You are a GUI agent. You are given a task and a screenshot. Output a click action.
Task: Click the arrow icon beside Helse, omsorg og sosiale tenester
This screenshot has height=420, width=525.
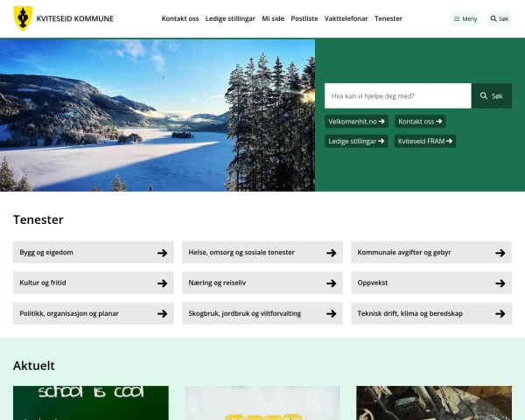331,253
